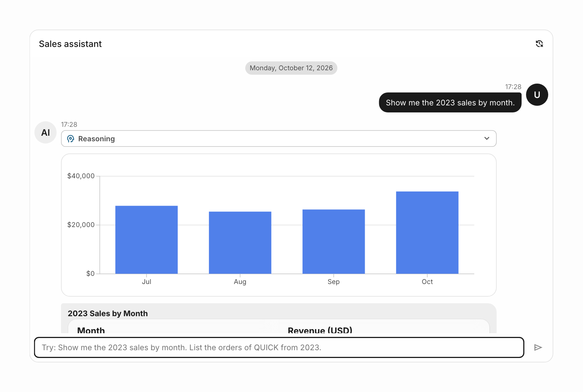Viewport: 583px width, 392px height.
Task: Click the reset conversation history icon
Action: click(x=539, y=44)
